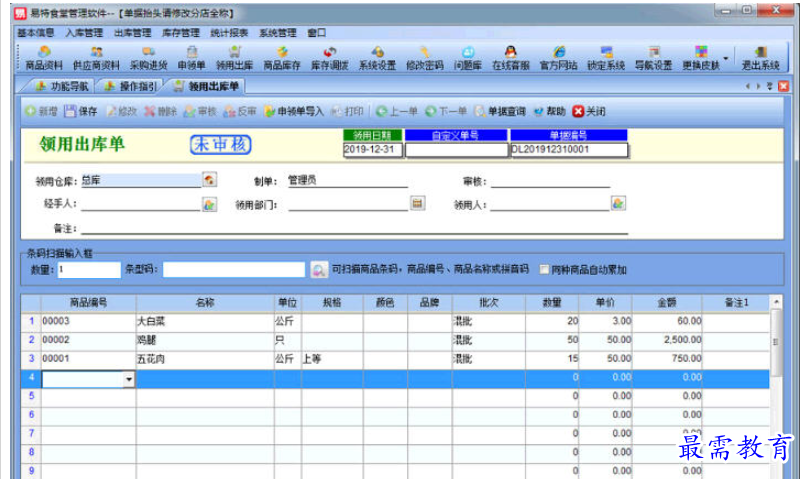Click the 修改密码 key icon
Screen dimensions: 800x479
pyautogui.click(x=424, y=57)
